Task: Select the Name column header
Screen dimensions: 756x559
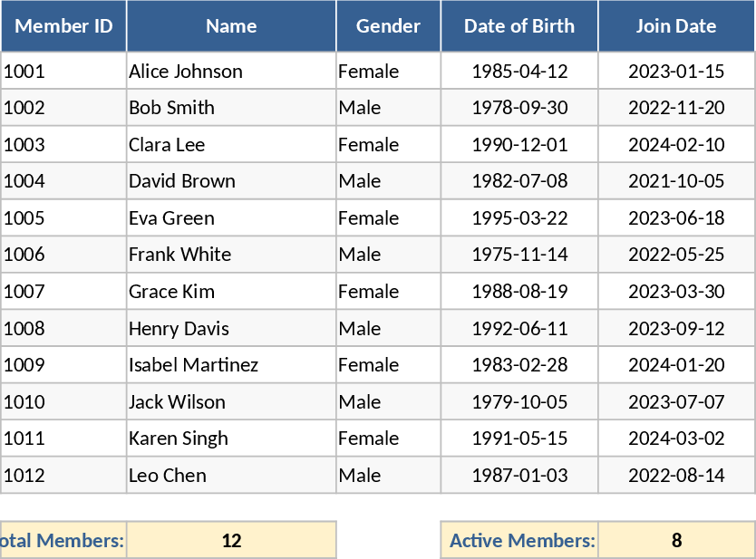Action: click(x=231, y=26)
